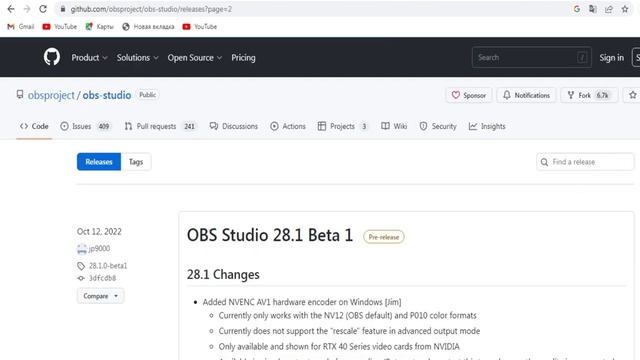Click the Star icon button
This screenshot has height=360, width=640.
coord(632,95)
